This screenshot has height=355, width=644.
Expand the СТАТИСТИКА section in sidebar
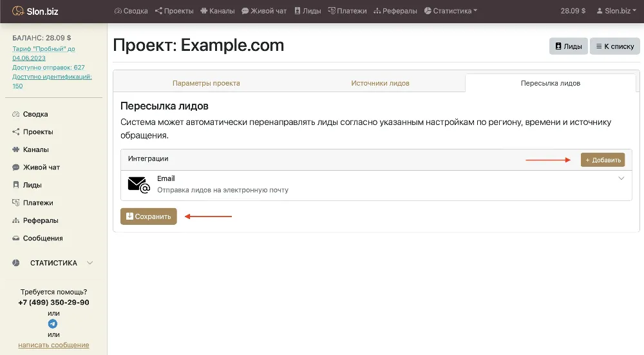coord(53,263)
